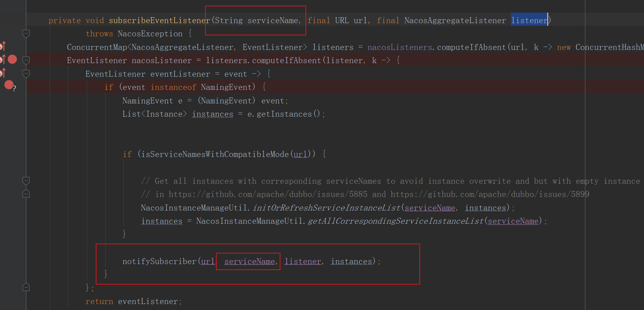Toggle the conditional breakpoint on the instanceof NamingEvent line
This screenshot has width=644, height=310.
coord(9,85)
